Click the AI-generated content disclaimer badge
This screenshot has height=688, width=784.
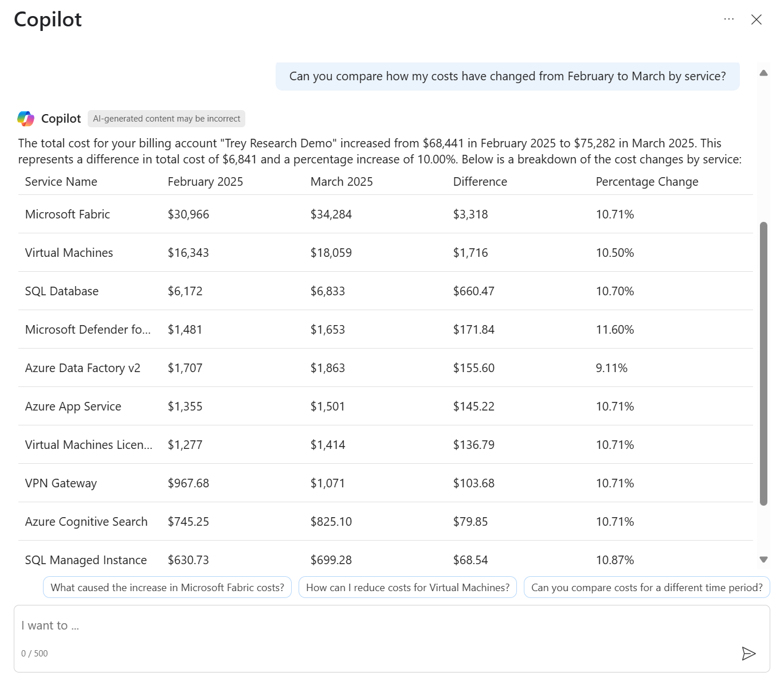(x=166, y=119)
